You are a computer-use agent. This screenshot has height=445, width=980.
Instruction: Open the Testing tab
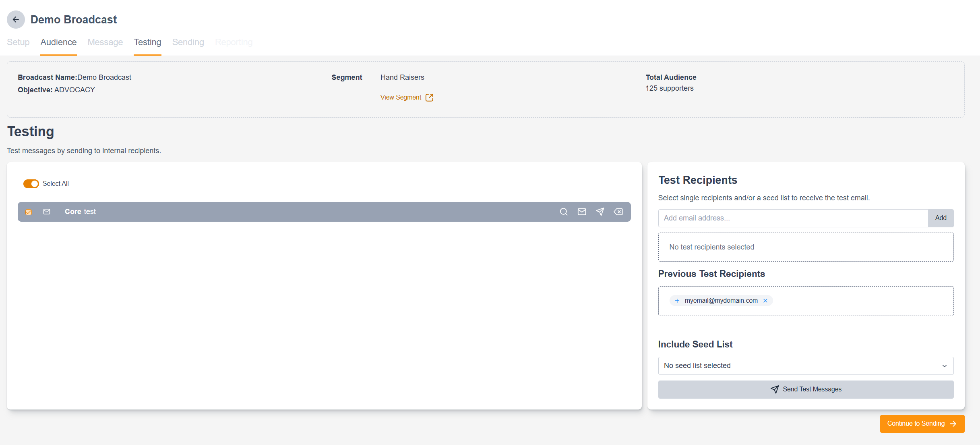point(147,42)
